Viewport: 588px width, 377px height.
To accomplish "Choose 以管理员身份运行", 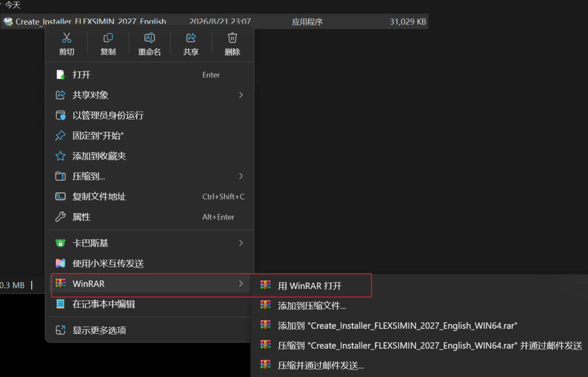I will click(x=149, y=116).
